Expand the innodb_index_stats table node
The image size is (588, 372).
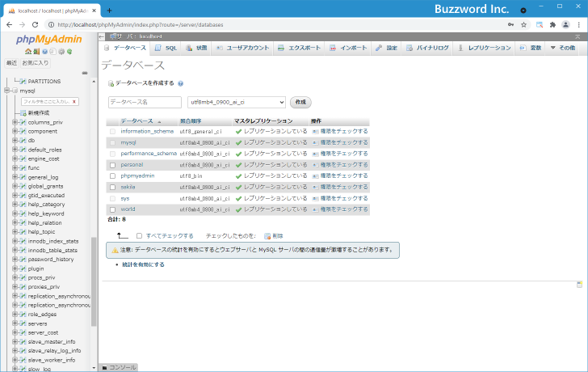click(15, 241)
